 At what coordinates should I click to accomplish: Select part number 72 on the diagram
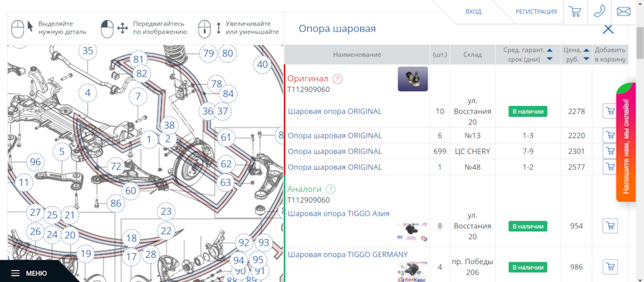[x=115, y=166]
